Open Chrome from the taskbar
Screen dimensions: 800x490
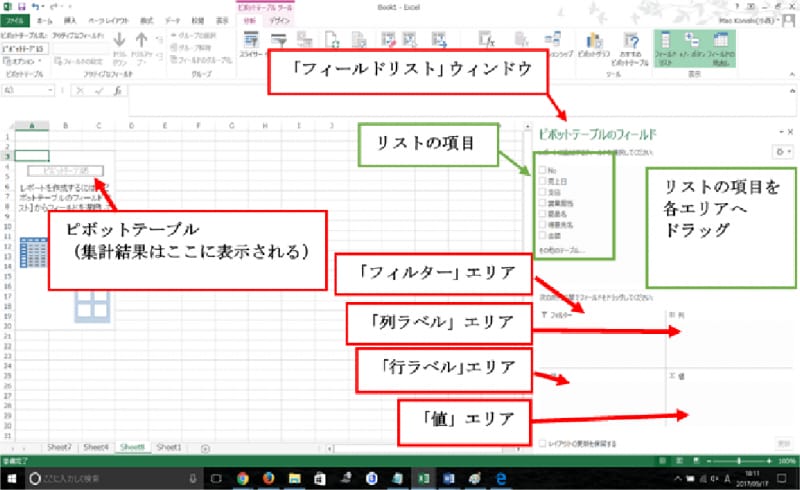click(242, 479)
